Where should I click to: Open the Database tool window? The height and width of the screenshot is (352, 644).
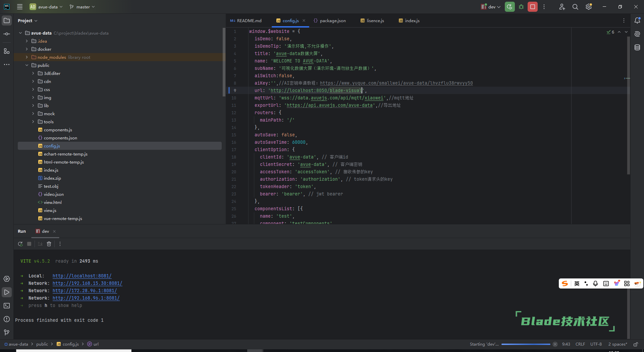637,47
